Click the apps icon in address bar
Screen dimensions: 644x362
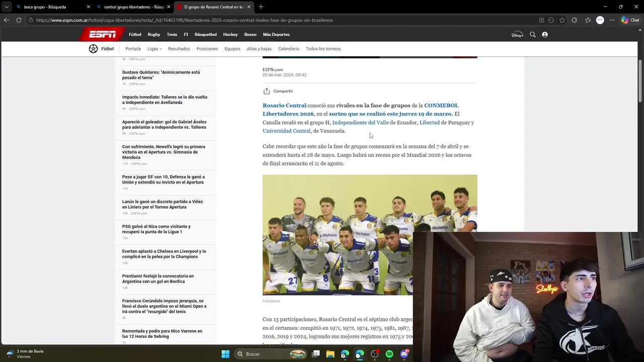(541, 20)
